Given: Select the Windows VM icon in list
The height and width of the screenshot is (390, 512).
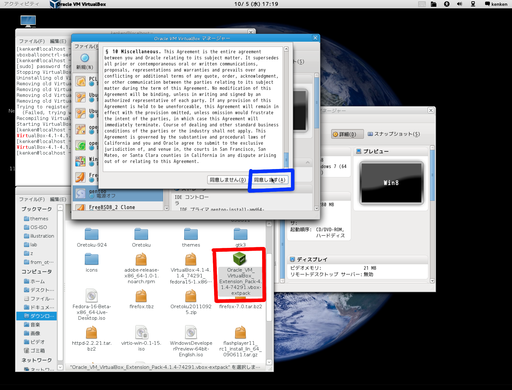Looking at the screenshot, I should (81, 161).
